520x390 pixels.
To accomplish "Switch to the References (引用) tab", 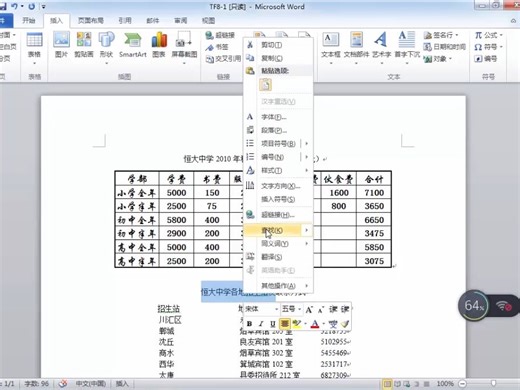I will point(125,21).
